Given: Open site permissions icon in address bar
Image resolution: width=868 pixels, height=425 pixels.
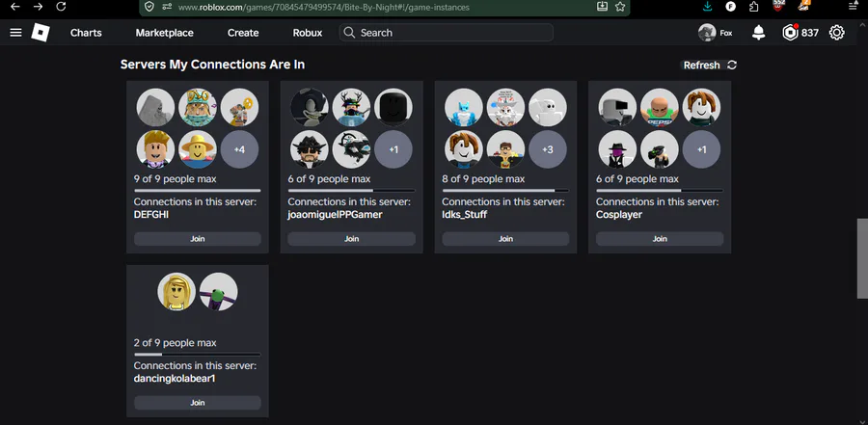Looking at the screenshot, I should point(167,7).
